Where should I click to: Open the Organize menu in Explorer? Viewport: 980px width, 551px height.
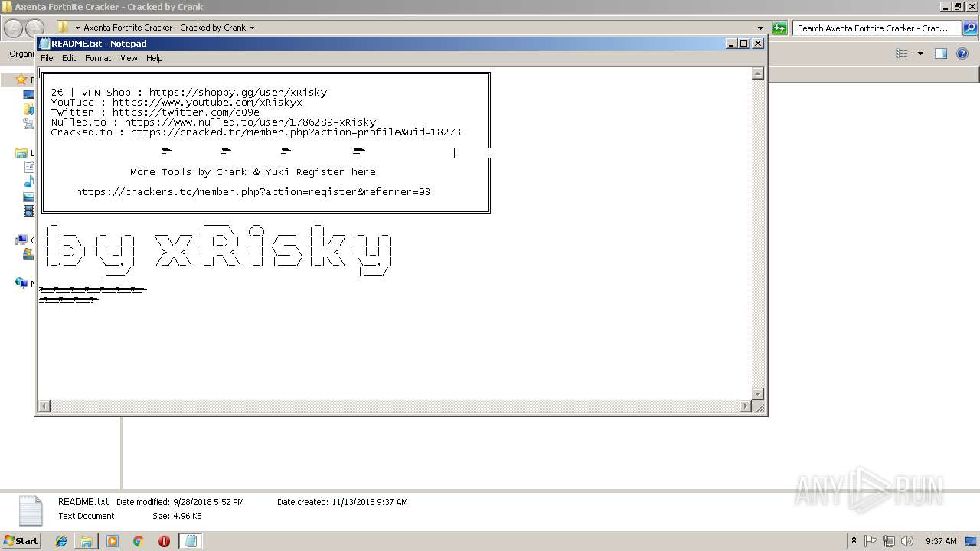21,54
